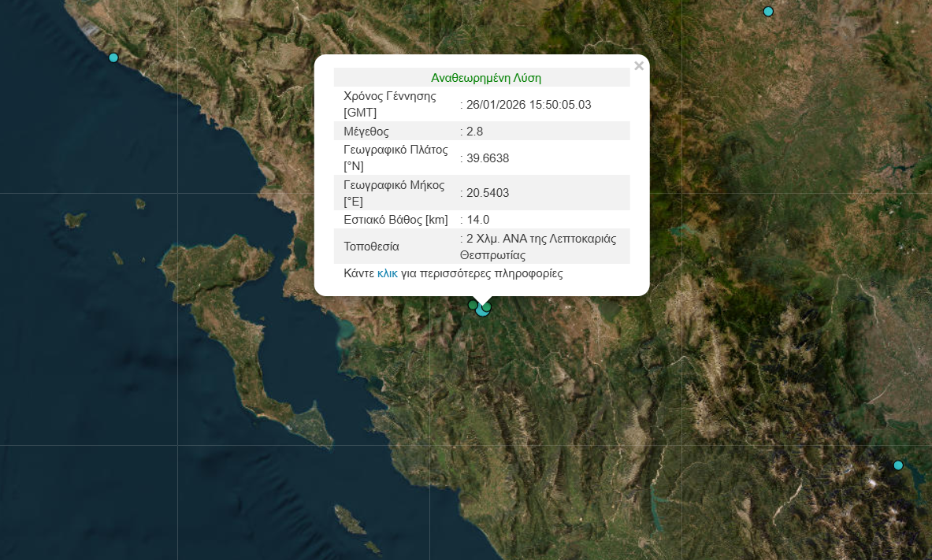Click the Μέγεθος row label

click(x=366, y=132)
